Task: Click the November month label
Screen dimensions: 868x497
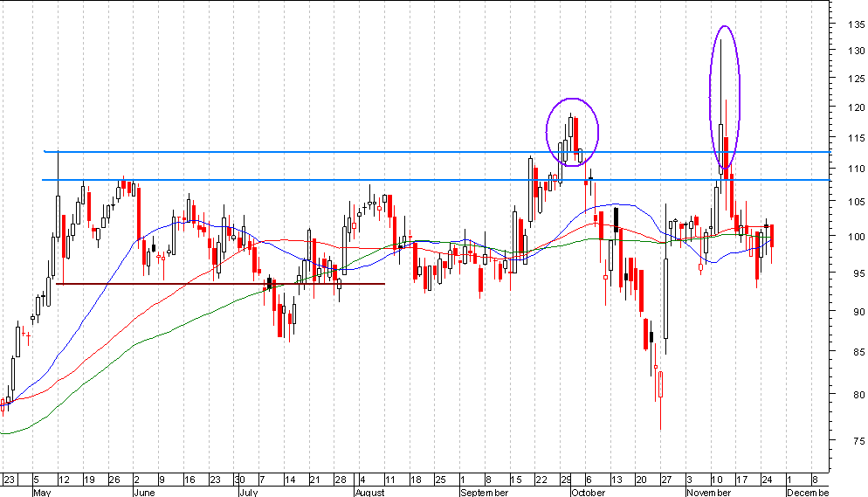Action: coord(708,492)
